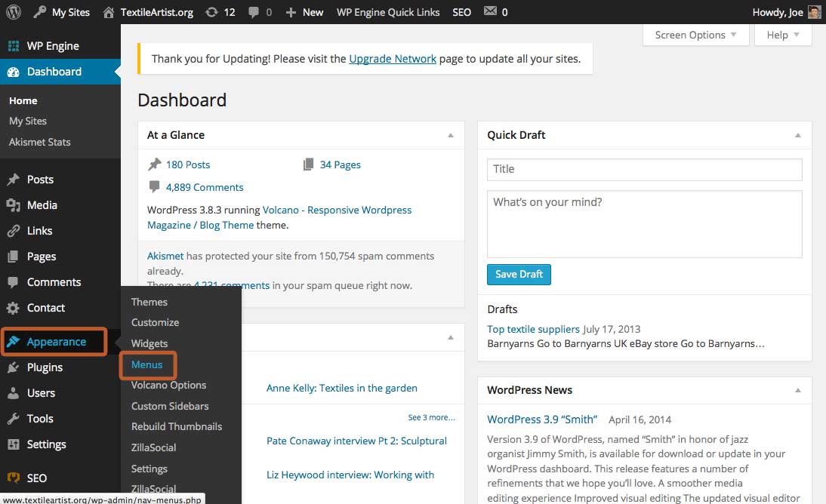
Task: Click the Save Draft button
Action: (519, 275)
